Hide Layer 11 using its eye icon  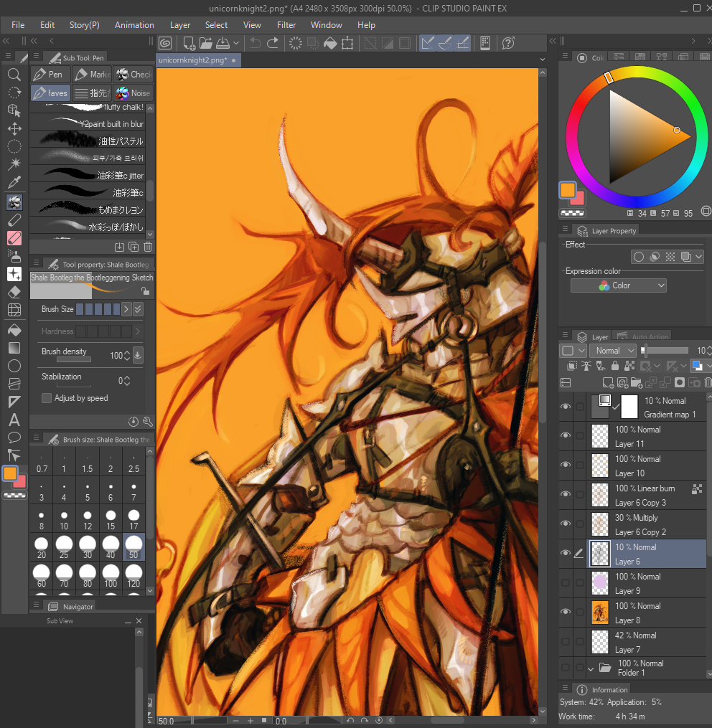coord(566,436)
